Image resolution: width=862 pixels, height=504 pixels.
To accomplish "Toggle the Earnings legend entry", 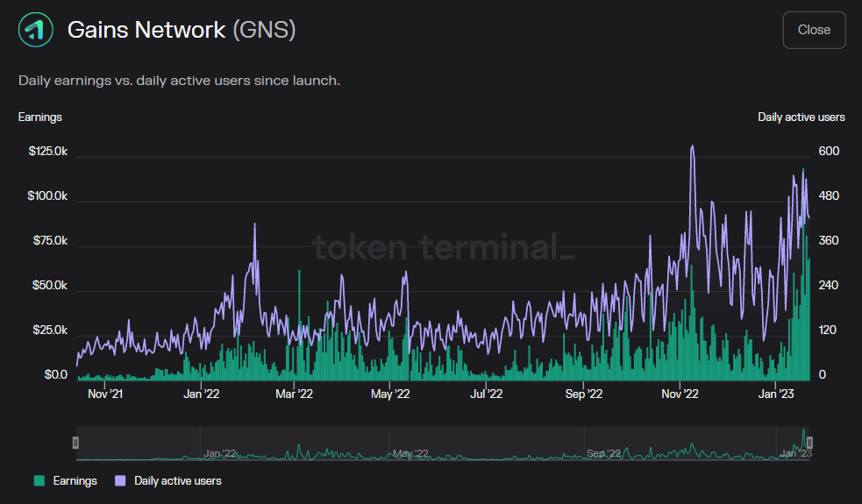I will (x=66, y=481).
